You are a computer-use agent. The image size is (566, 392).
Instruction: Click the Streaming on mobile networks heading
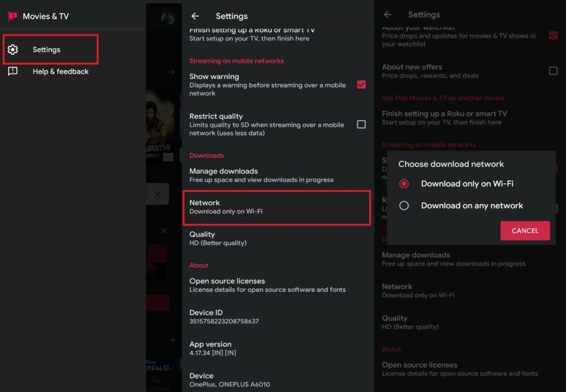tap(237, 61)
